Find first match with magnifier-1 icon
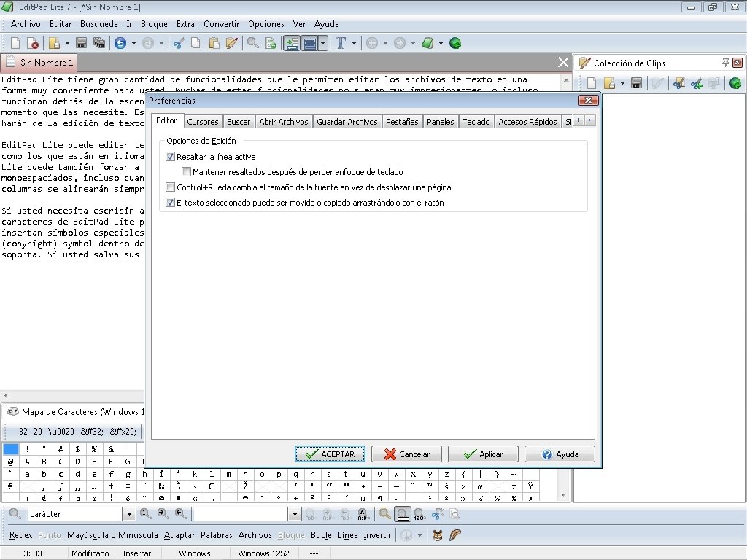 point(145,513)
